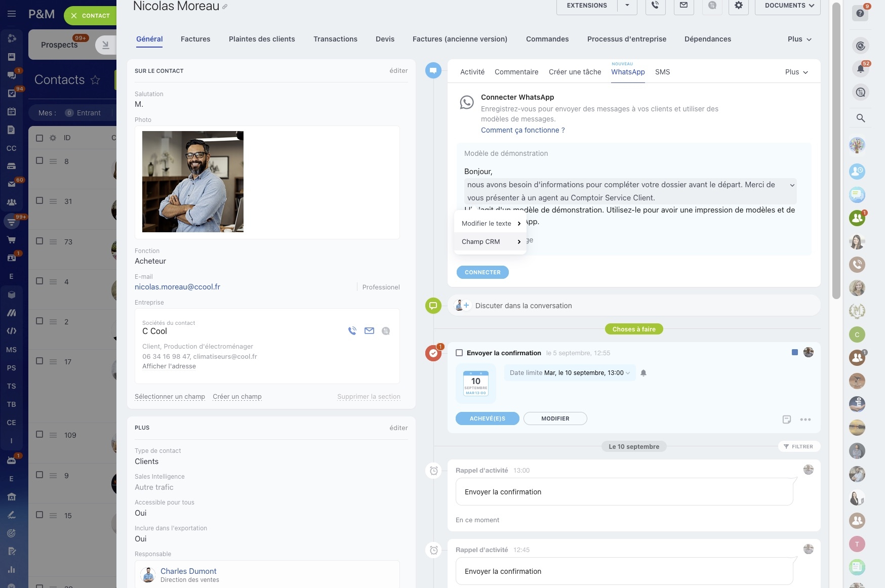Switch to the Transactions tab
This screenshot has height=588, width=885.
[335, 39]
